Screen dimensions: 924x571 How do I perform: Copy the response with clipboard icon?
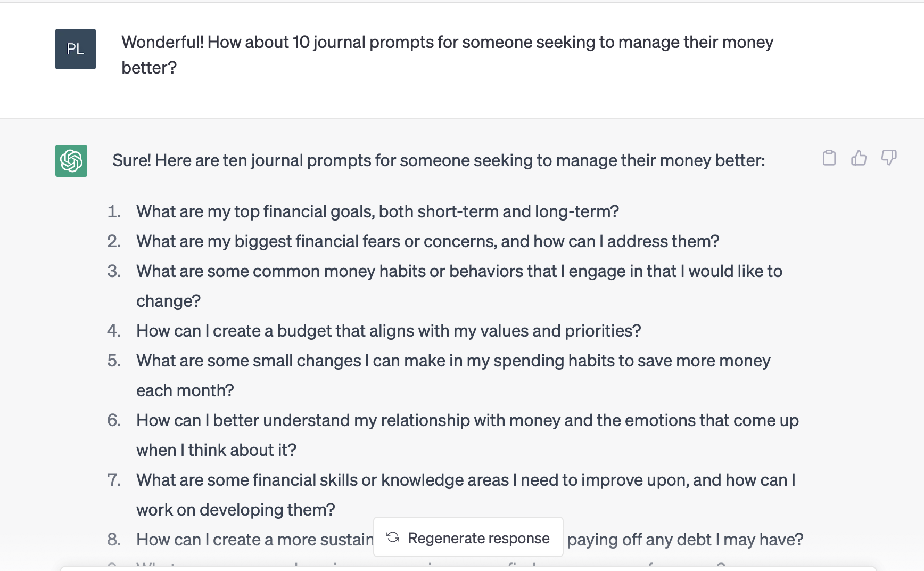[829, 158]
